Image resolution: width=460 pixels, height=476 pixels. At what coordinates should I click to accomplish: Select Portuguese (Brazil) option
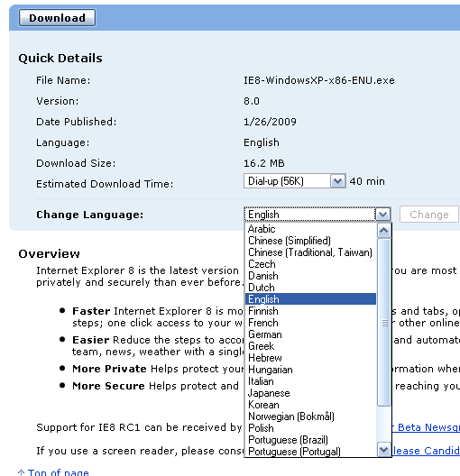pyautogui.click(x=310, y=440)
